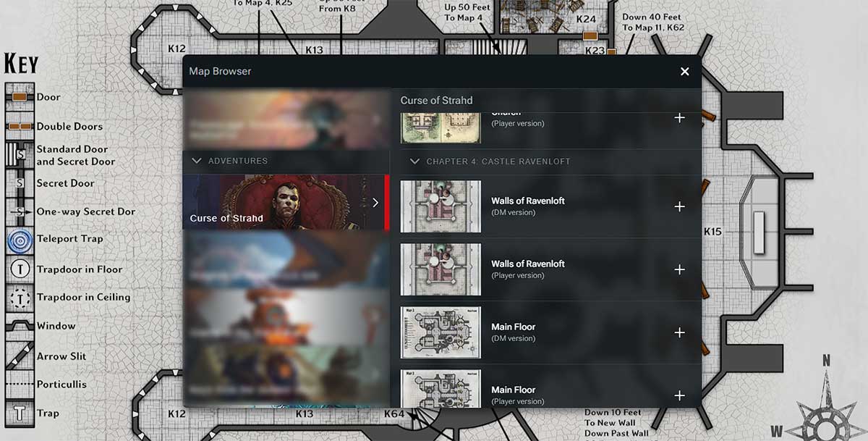Click the upper K12 tower label
868x441 pixels.
[176, 49]
